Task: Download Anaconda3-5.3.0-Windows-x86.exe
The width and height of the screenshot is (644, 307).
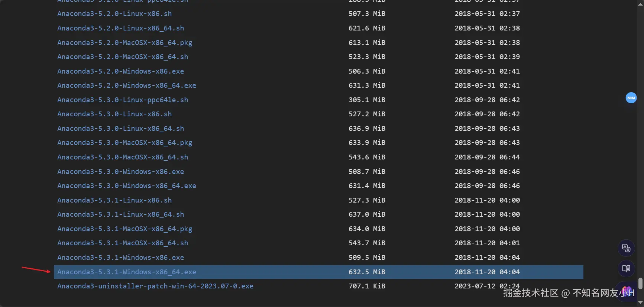Action: pyautogui.click(x=120, y=172)
